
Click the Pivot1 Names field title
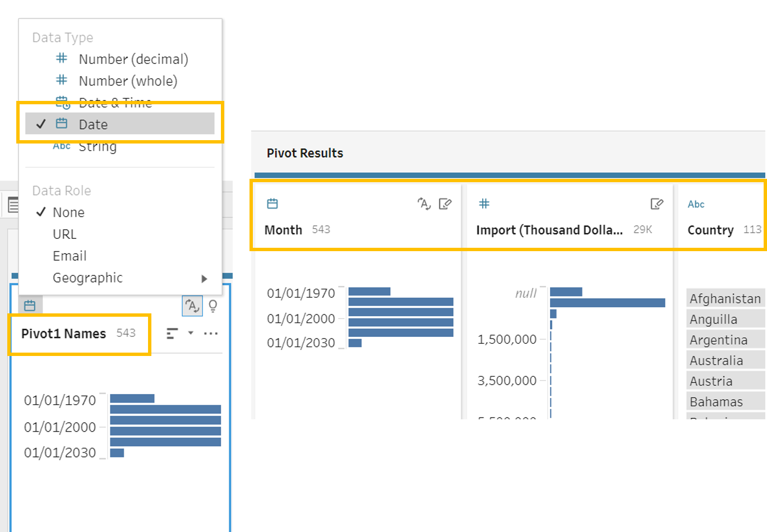pyautogui.click(x=63, y=334)
